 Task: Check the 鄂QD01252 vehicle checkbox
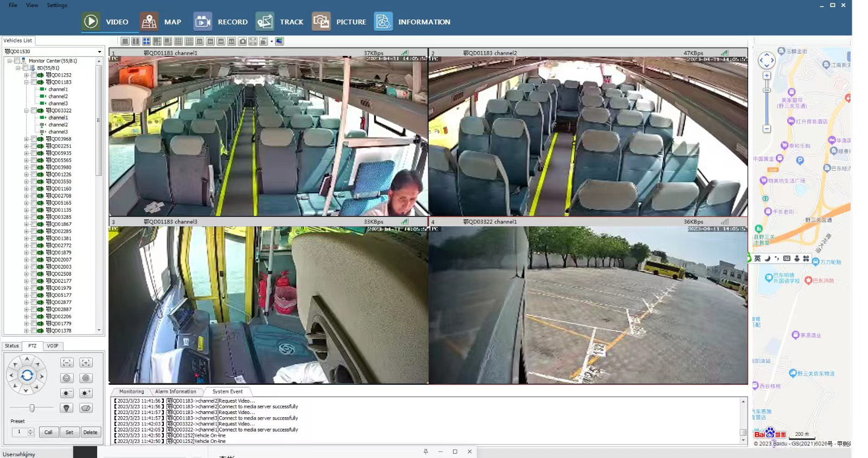pos(34,75)
